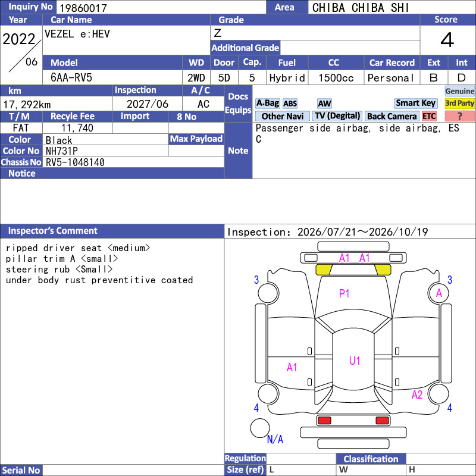Click the ABS equipment badge
Image resolution: width=476 pixels, height=476 pixels.
click(290, 104)
